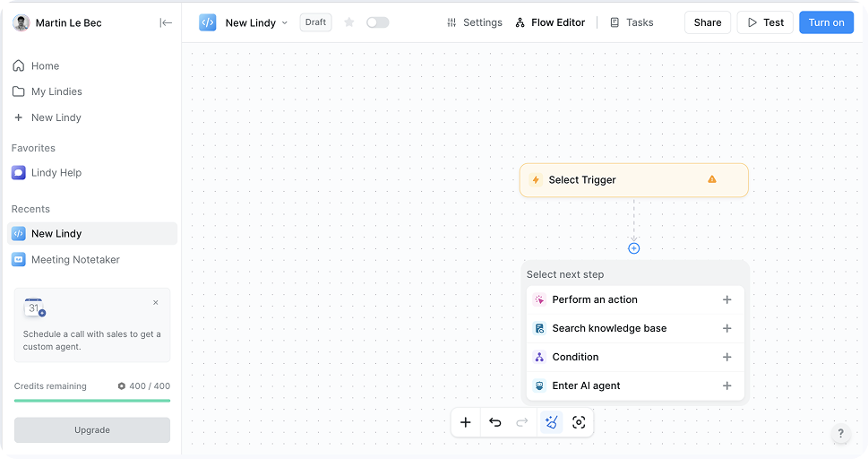The width and height of the screenshot is (868, 459).
Task: Select New Lindy in Recents
Action: pyautogui.click(x=92, y=233)
